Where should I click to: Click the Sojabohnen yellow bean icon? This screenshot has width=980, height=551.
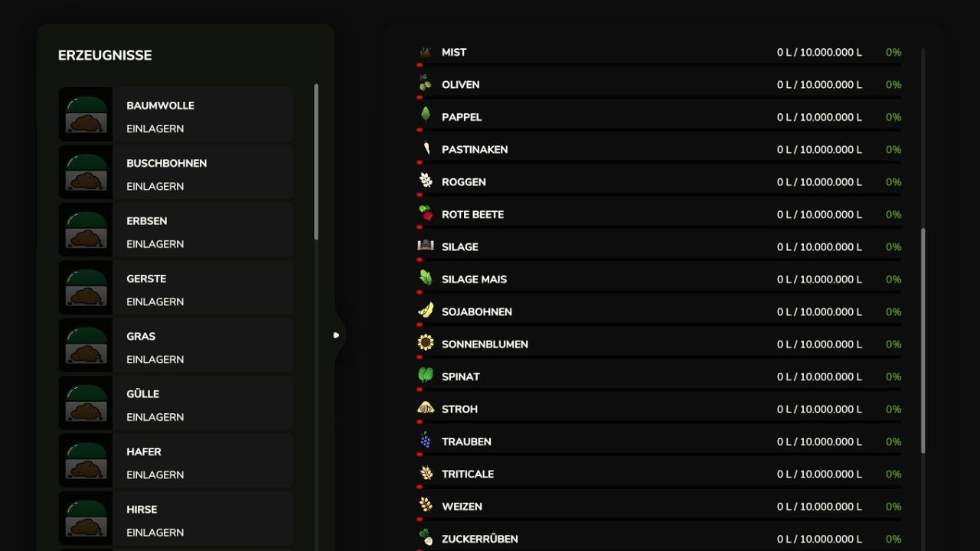pyautogui.click(x=426, y=311)
